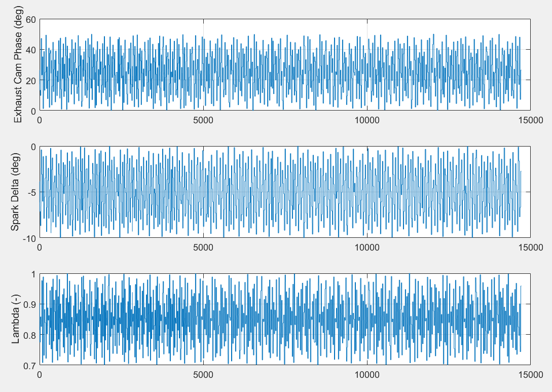The width and height of the screenshot is (552, 392).
Task: Click the -5 tick on the Spark Delta axis
Action: click(x=30, y=192)
